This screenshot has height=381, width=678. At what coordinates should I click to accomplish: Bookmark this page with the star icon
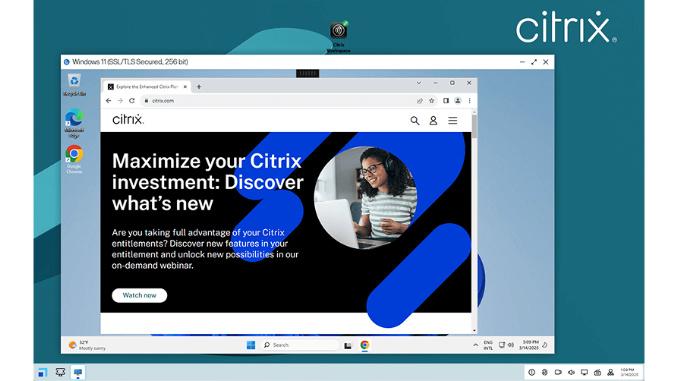(x=432, y=101)
